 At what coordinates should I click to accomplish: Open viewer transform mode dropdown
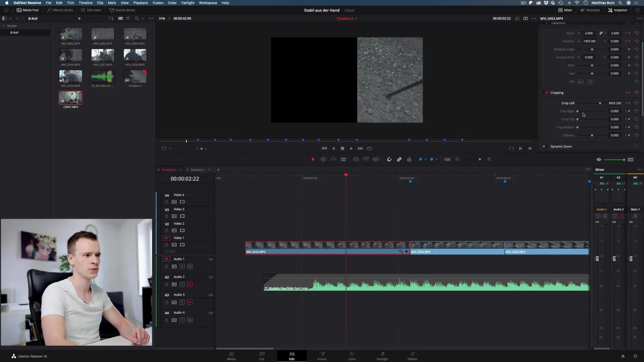pos(170,148)
